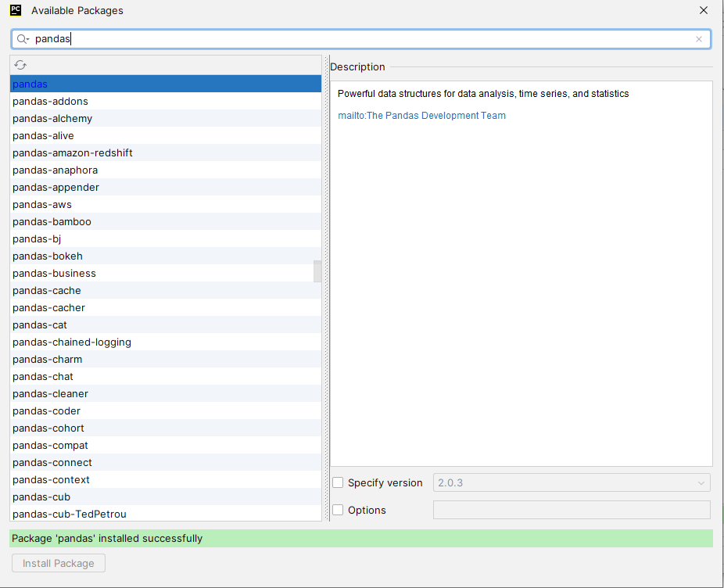Click the Install Package button

(59, 563)
